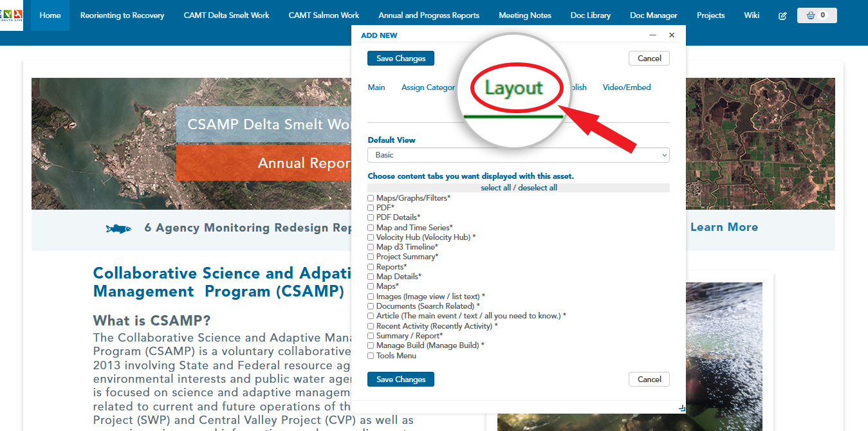Enable the Images (Image view / list text) checkbox

[x=371, y=297]
